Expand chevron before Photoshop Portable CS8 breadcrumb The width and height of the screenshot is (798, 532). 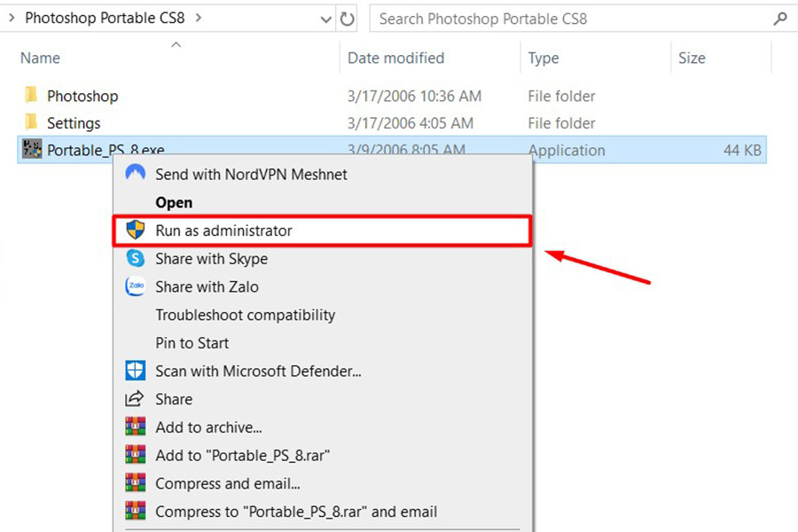click(12, 18)
